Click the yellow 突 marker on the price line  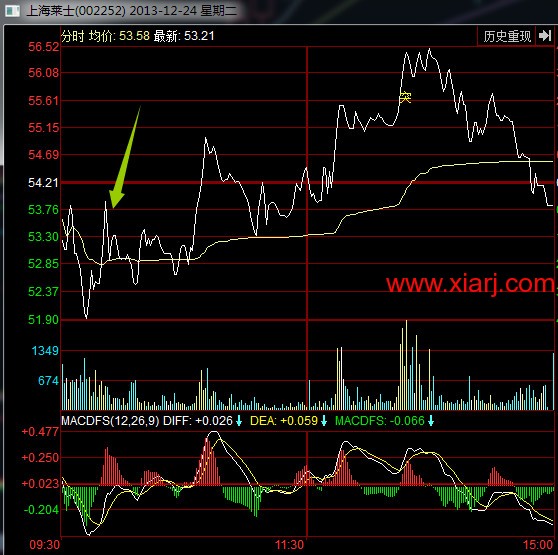(405, 97)
